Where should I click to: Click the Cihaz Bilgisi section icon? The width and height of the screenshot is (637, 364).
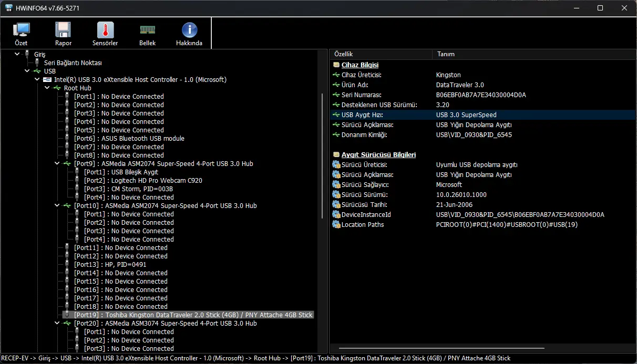click(x=336, y=65)
